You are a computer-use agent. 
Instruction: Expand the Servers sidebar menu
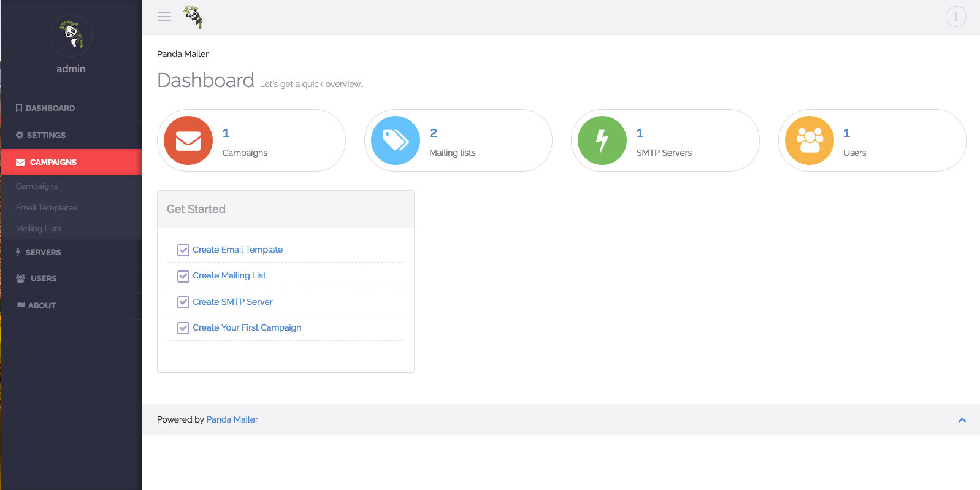tap(43, 252)
